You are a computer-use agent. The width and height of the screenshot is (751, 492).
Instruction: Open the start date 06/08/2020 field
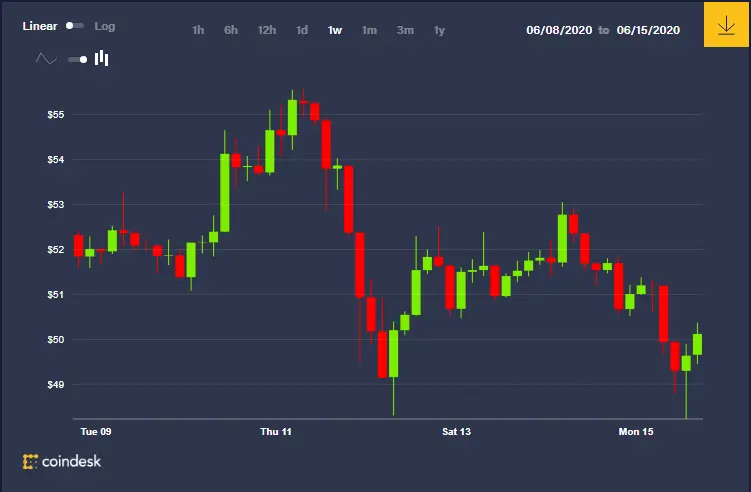tap(559, 30)
